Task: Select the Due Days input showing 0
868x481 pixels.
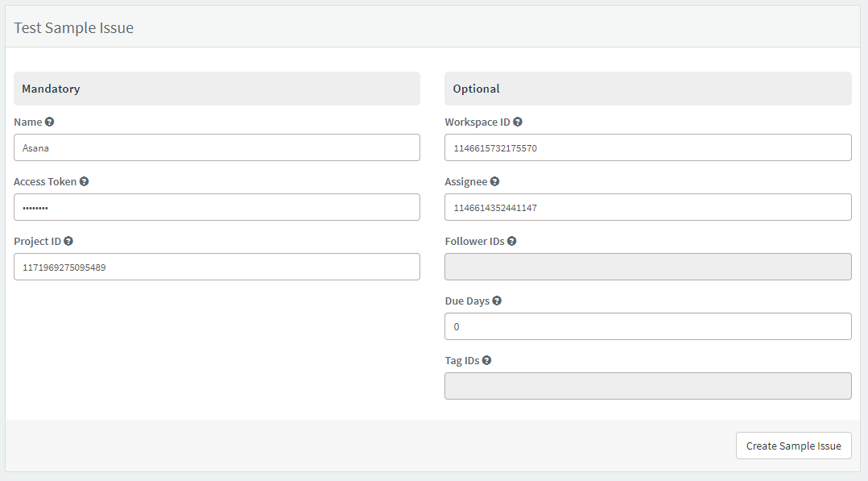Action: pos(647,326)
